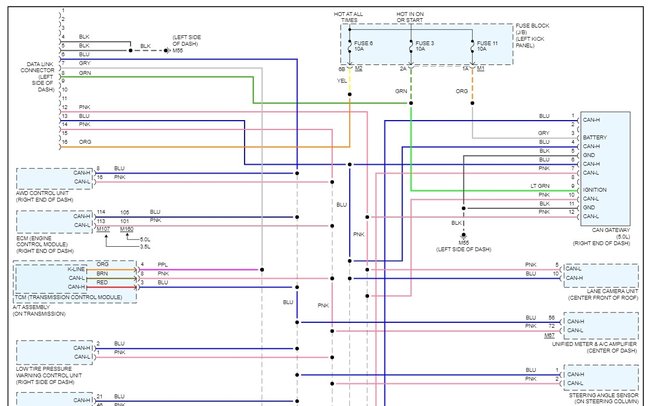Viewport: 650px width, 406px height.
Task: Click the HOT IN ON OR START label
Action: [410, 17]
